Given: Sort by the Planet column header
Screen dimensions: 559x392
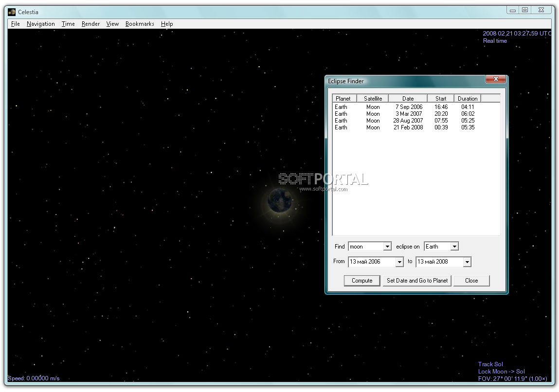Looking at the screenshot, I should pyautogui.click(x=344, y=99).
